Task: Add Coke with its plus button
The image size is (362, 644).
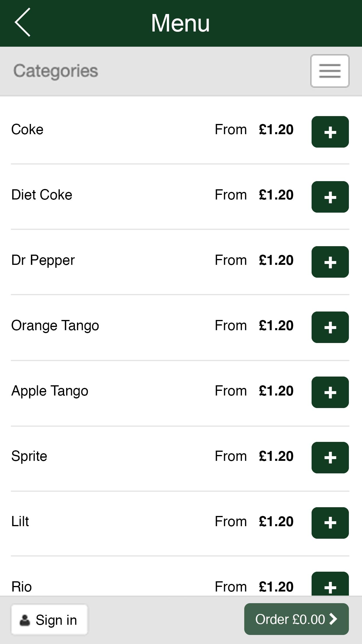Action: 330,132
